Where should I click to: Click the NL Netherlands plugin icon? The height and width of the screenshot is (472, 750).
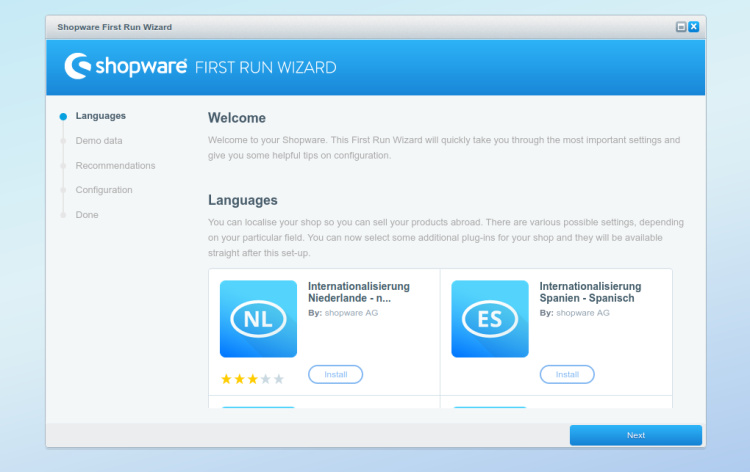click(x=258, y=318)
